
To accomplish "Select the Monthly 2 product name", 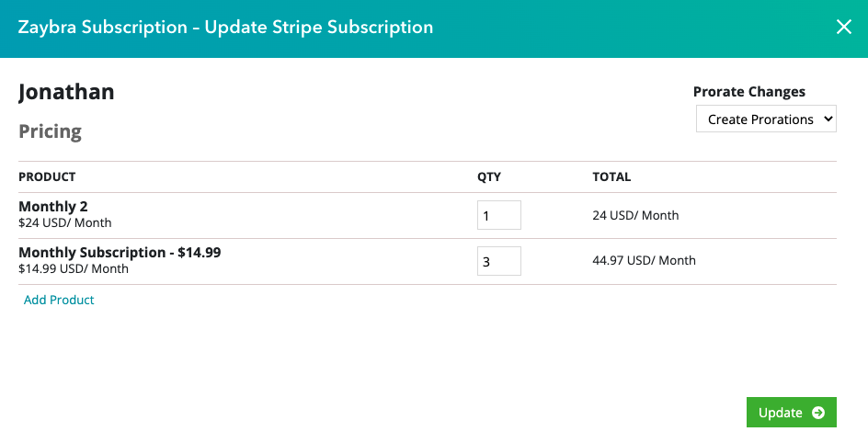I will pyautogui.click(x=53, y=206).
